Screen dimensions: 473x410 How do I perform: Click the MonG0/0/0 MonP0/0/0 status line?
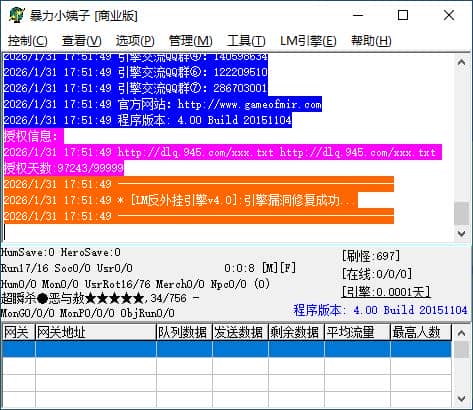click(x=88, y=313)
